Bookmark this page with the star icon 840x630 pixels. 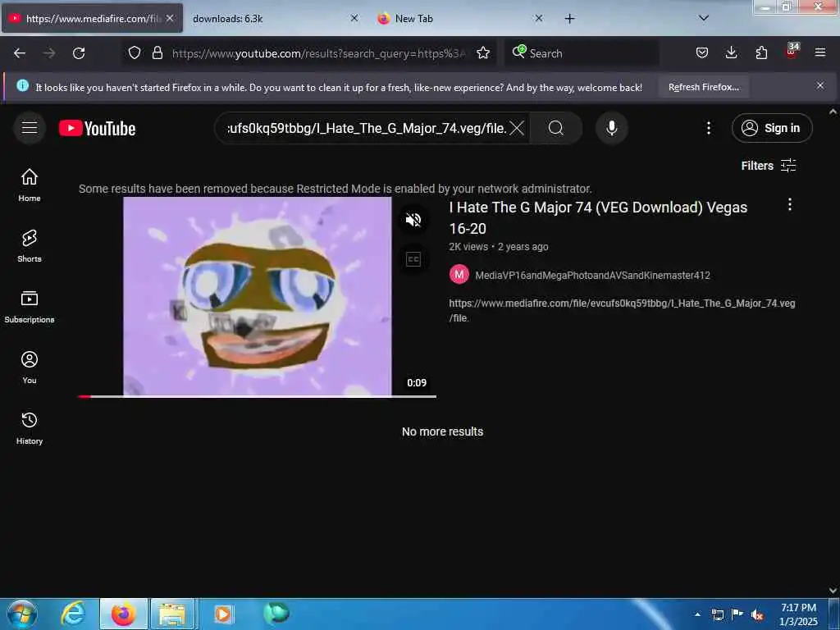(x=483, y=52)
